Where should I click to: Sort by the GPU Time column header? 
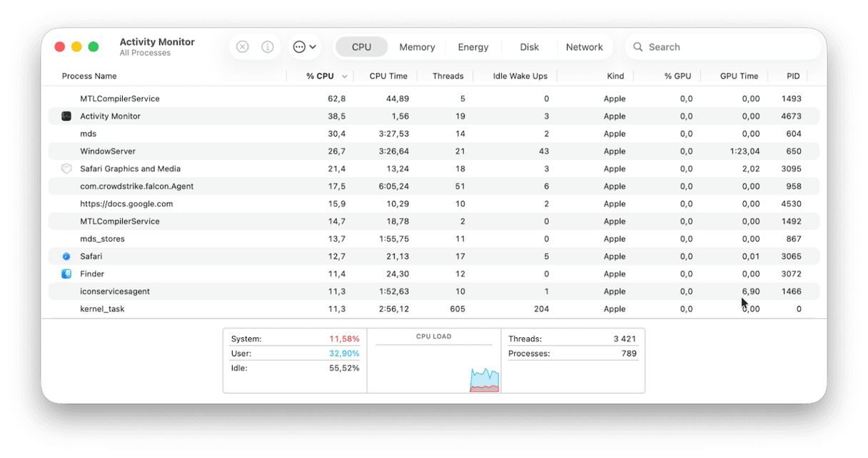(x=739, y=76)
